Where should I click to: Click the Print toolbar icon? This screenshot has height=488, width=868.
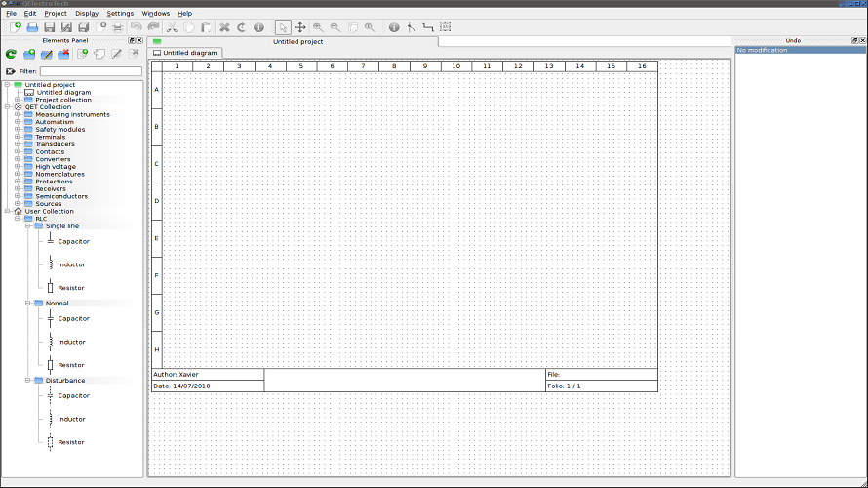117,27
